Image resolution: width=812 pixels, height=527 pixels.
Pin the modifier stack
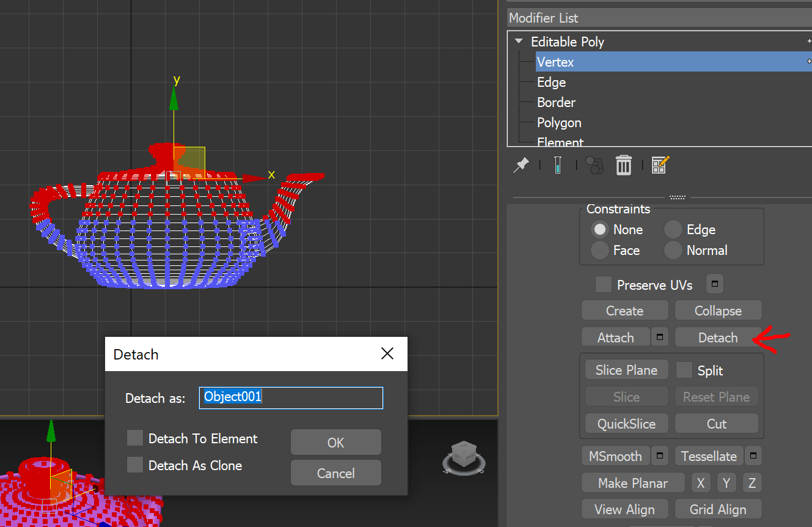(521, 165)
